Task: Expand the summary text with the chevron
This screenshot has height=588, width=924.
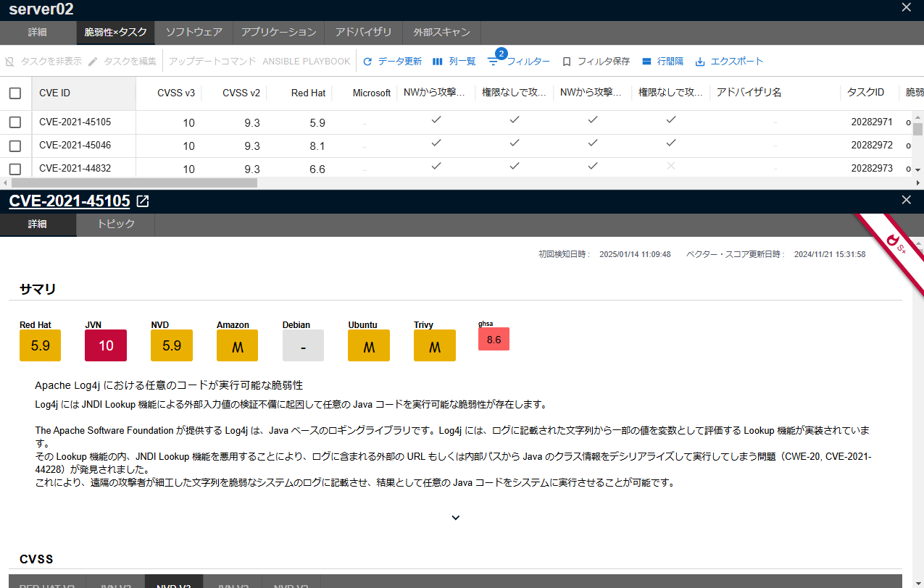Action: point(455,517)
